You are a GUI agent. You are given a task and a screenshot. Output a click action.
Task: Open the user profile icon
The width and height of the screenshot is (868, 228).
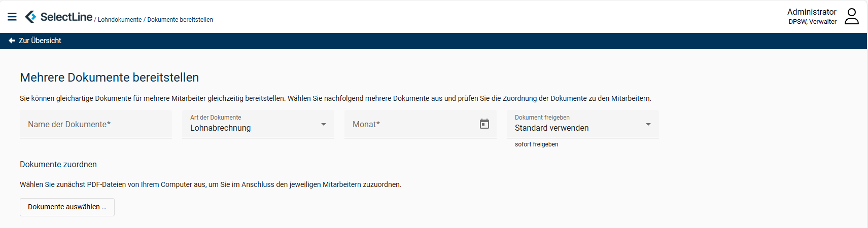(x=851, y=16)
